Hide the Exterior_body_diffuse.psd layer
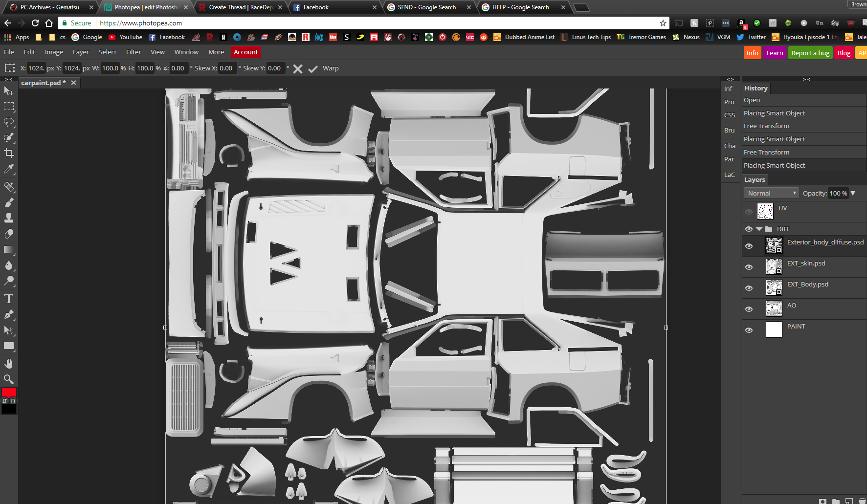This screenshot has height=504, width=867. click(749, 246)
